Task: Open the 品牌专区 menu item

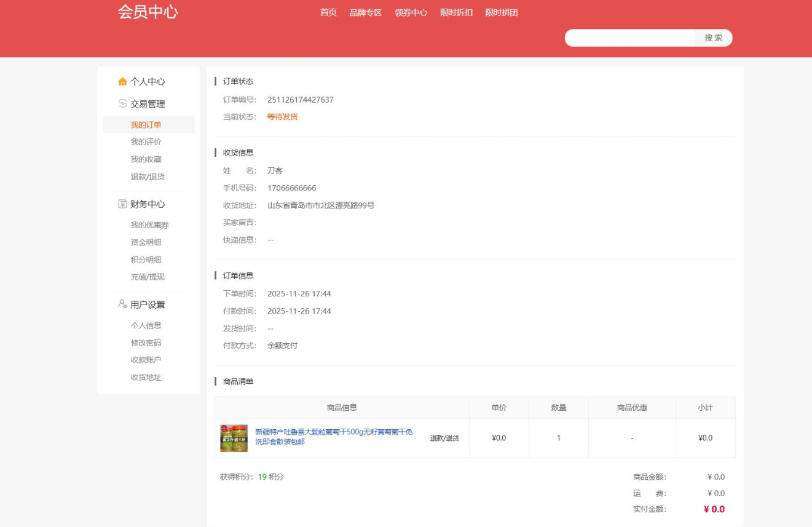Action: pyautogui.click(x=366, y=12)
